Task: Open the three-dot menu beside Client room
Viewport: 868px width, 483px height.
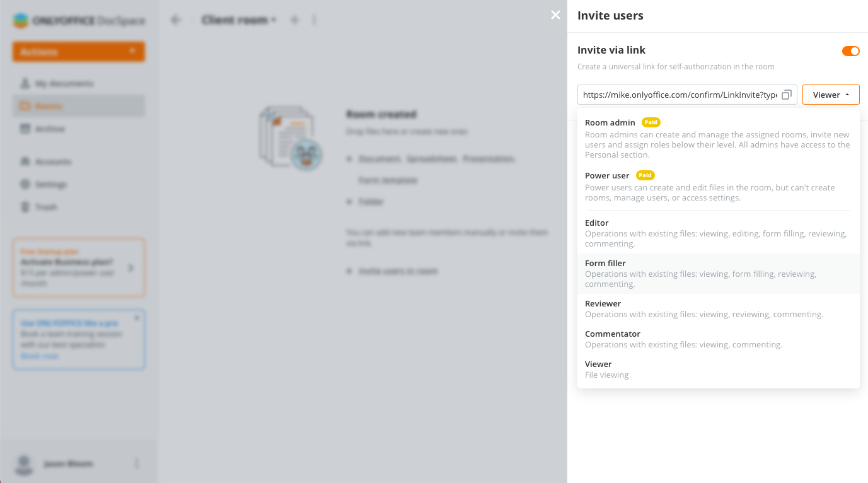Action: [x=315, y=20]
